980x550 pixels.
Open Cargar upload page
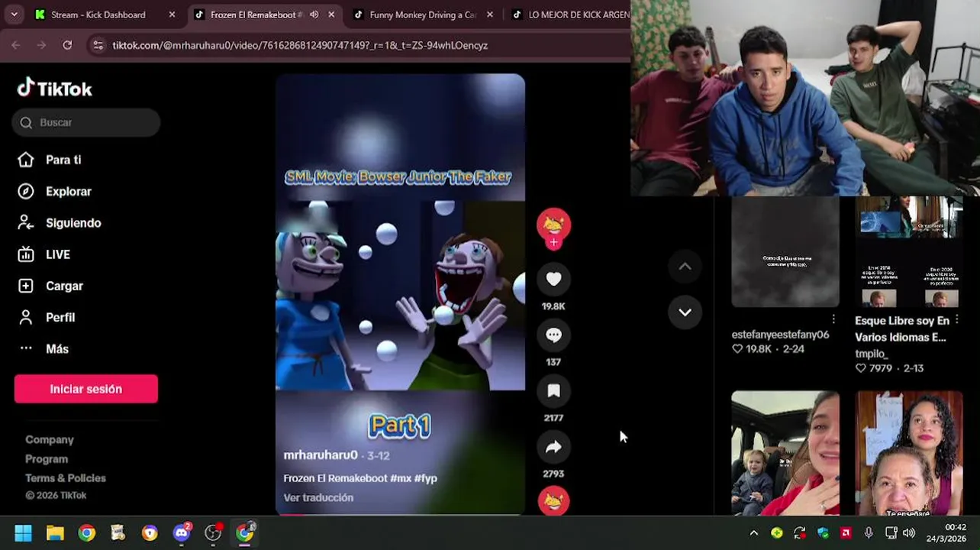coord(50,286)
